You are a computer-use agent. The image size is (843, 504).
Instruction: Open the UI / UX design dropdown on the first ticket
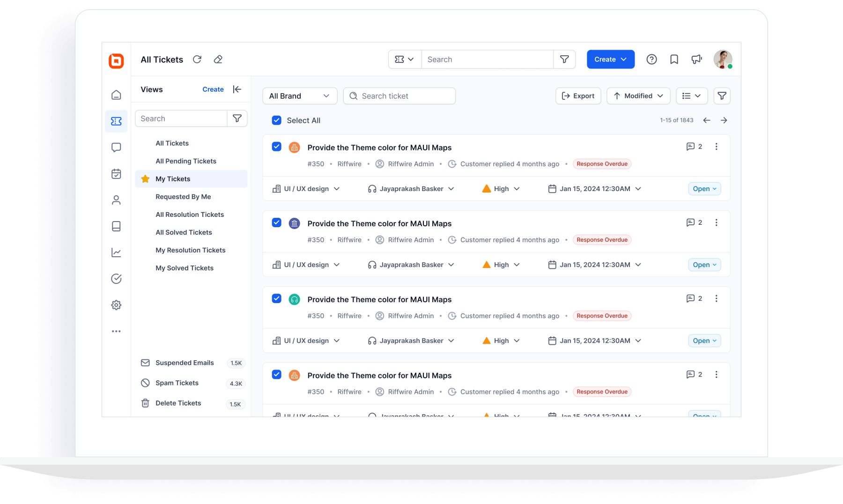click(x=306, y=189)
